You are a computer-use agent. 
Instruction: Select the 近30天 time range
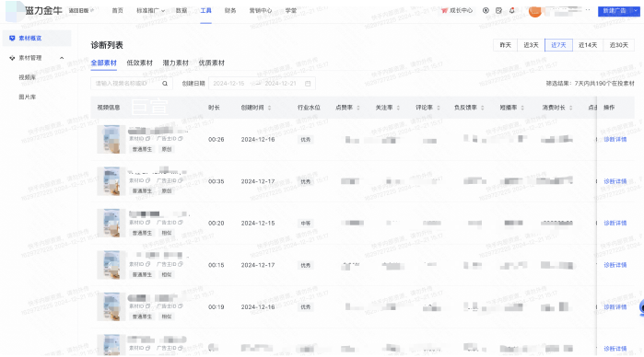(x=618, y=45)
